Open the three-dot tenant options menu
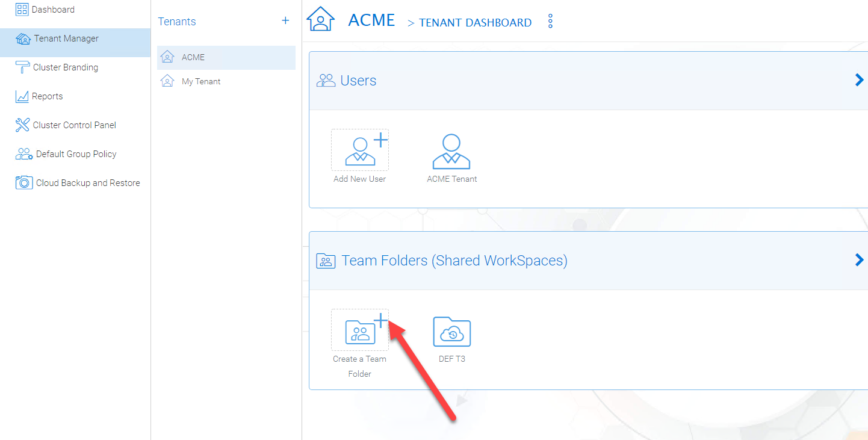Screen dimensions: 868x440 [x=550, y=22]
